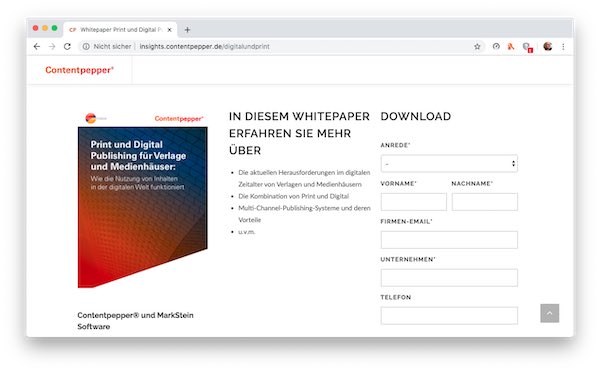Maximize the window with the green button
Viewport: 600px width, 372px height.
[x=54, y=28]
